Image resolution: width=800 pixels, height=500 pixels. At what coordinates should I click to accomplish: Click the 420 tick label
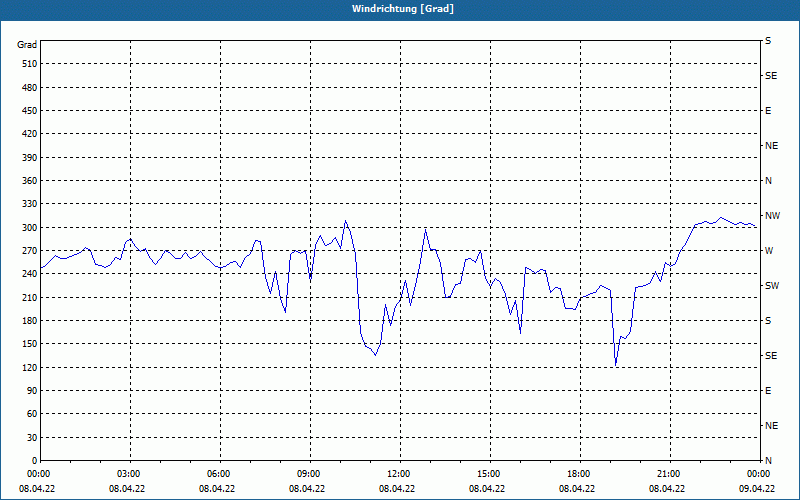click(30, 134)
